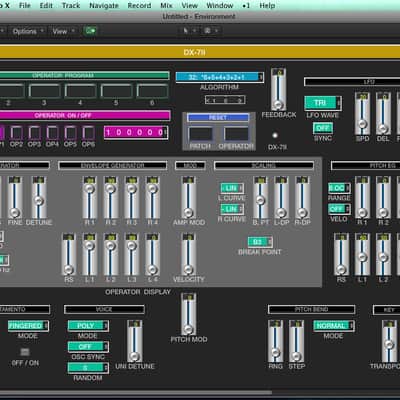The height and width of the screenshot is (400, 400).
Task: Toggle the Portamento OFF / ON switch
Action: coord(25,352)
